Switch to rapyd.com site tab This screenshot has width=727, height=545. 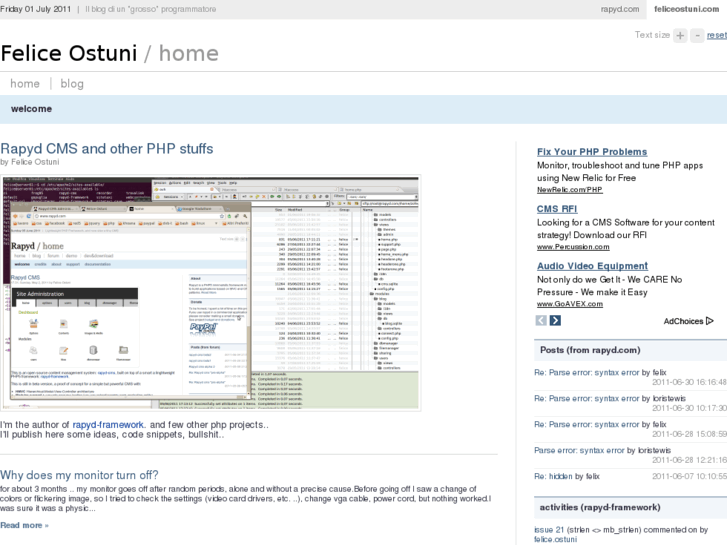(619, 9)
